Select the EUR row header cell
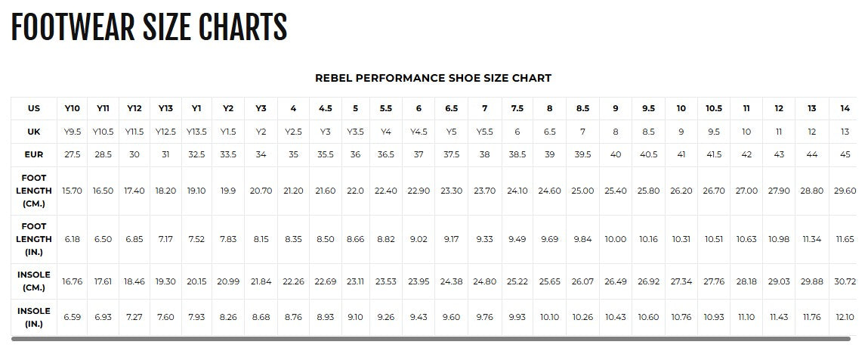Image resolution: width=868 pixels, height=351 pixels. click(34, 154)
